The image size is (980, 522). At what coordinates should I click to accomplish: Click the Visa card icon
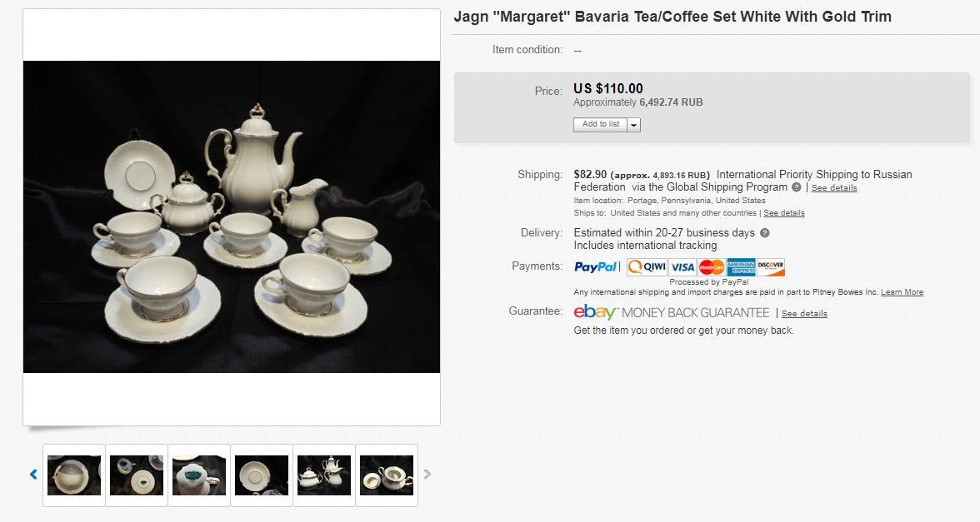click(x=682, y=267)
